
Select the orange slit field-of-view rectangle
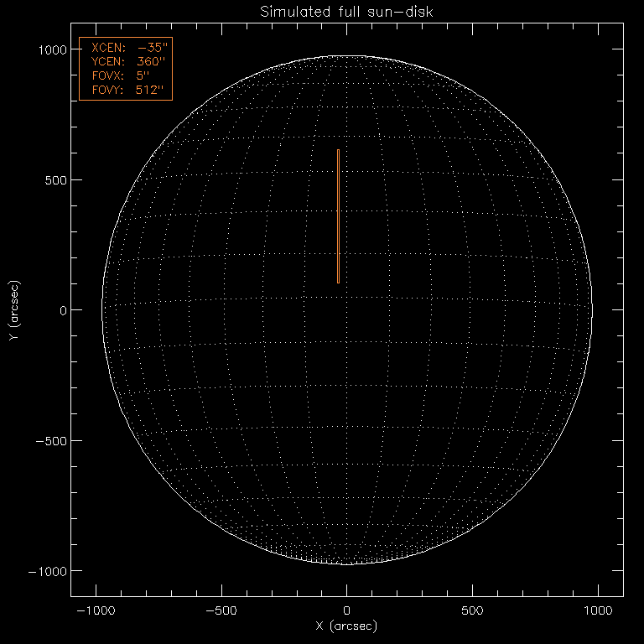[x=338, y=216]
